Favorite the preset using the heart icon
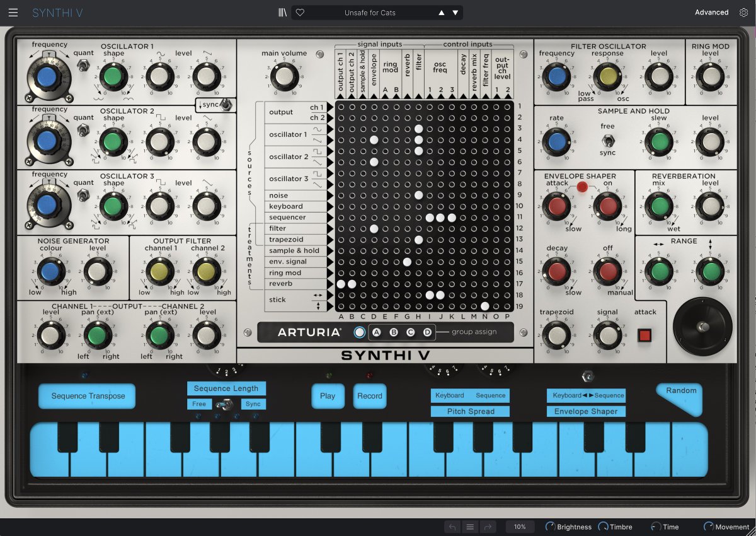 299,12
